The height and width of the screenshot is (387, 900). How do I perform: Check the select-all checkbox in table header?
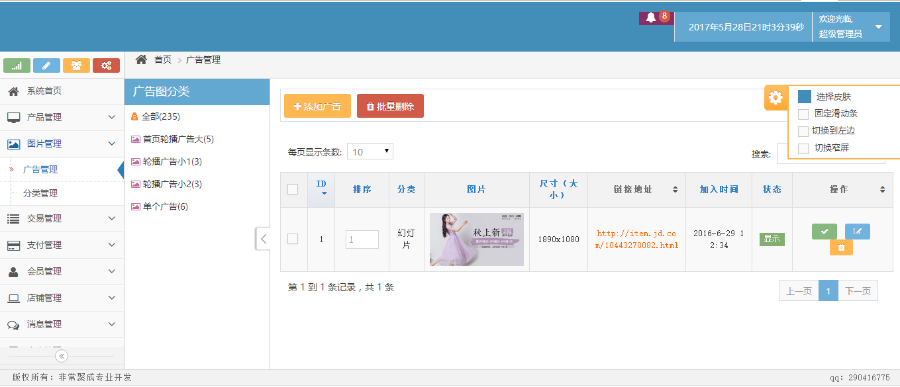pyautogui.click(x=293, y=189)
